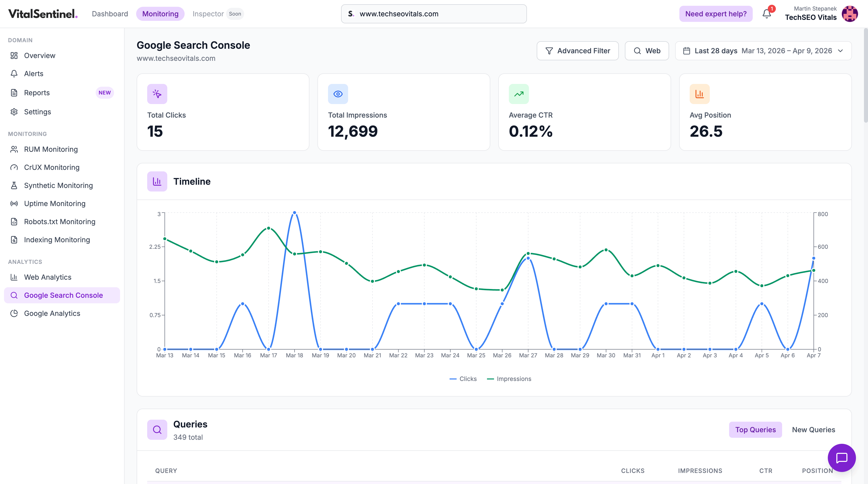Click the Uptime Monitoring icon
The height and width of the screenshot is (484, 868).
click(x=14, y=203)
